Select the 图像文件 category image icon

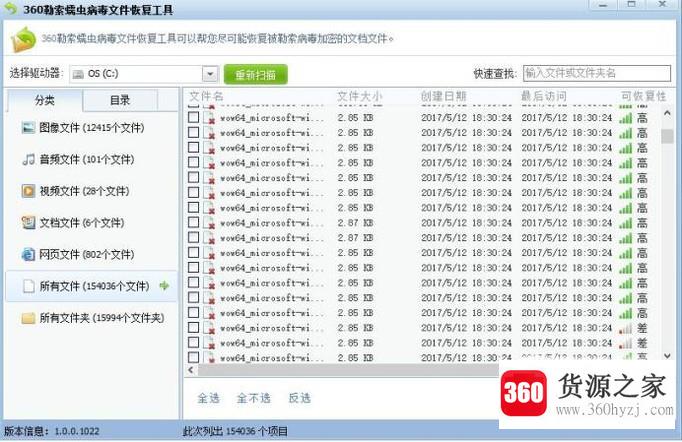pos(28,127)
